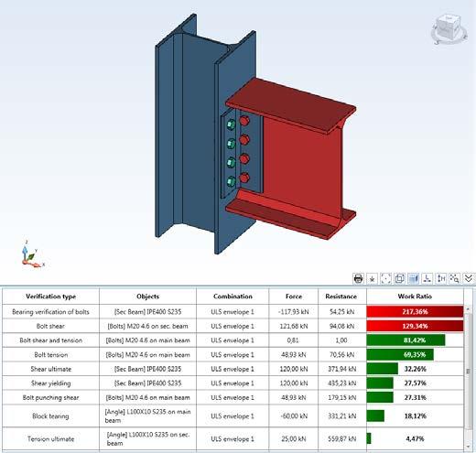Click the 94,08 kN resistance value
Image resolution: width=476 pixels, height=453 pixels.
341,326
